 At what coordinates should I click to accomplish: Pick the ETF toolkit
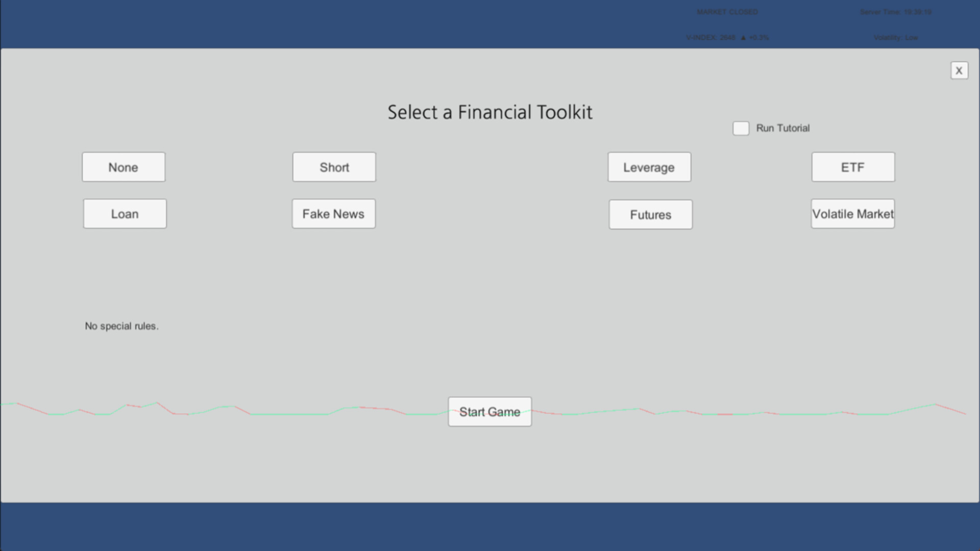tap(852, 167)
